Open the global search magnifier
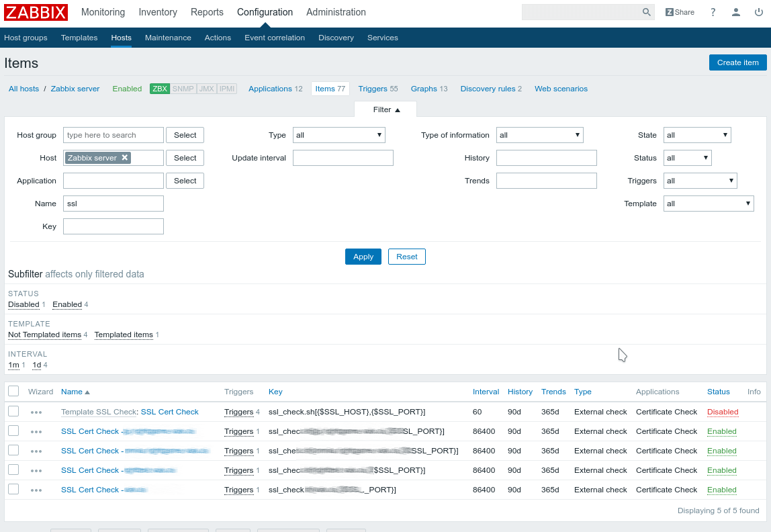 [645, 12]
